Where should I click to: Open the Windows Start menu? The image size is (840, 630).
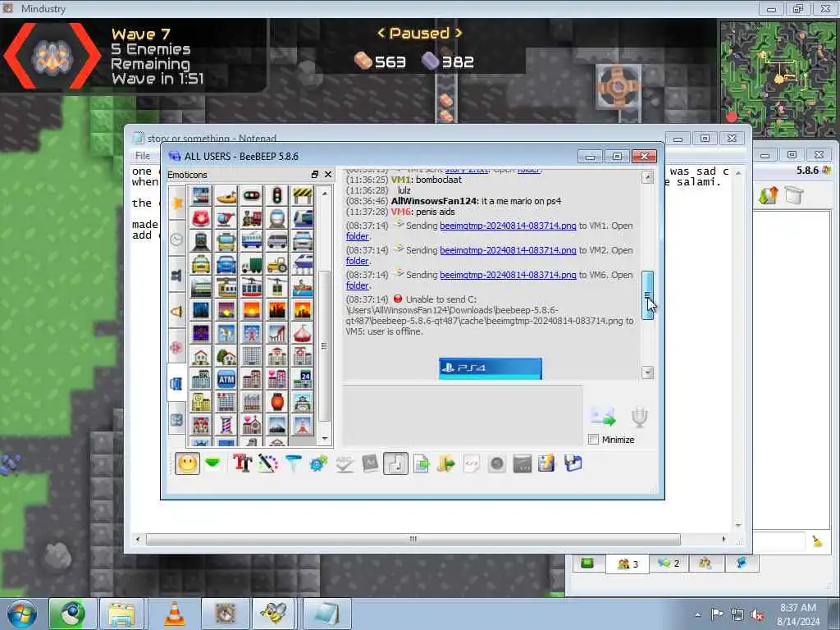(x=21, y=614)
